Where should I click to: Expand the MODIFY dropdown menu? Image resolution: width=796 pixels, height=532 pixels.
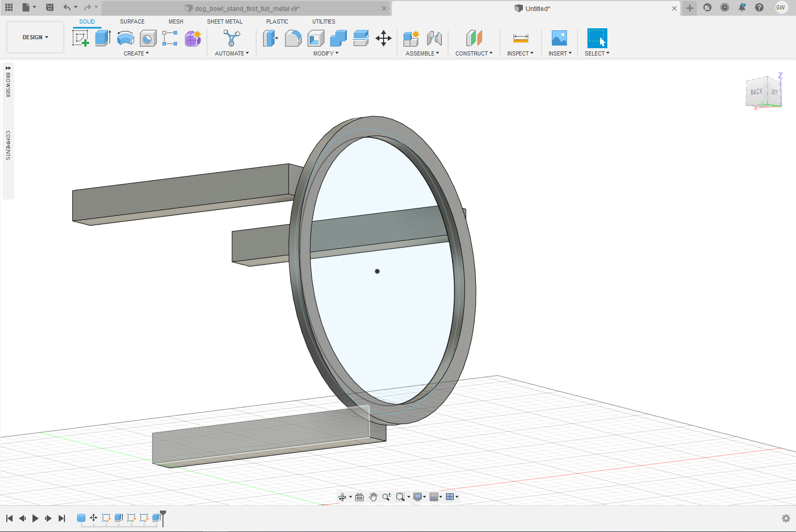click(325, 53)
